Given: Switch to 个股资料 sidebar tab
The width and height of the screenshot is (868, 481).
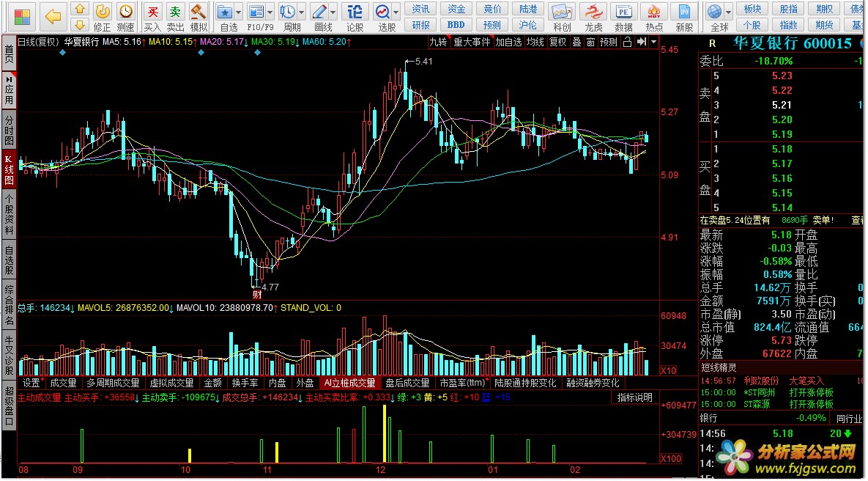Looking at the screenshot, I should pyautogui.click(x=9, y=214).
